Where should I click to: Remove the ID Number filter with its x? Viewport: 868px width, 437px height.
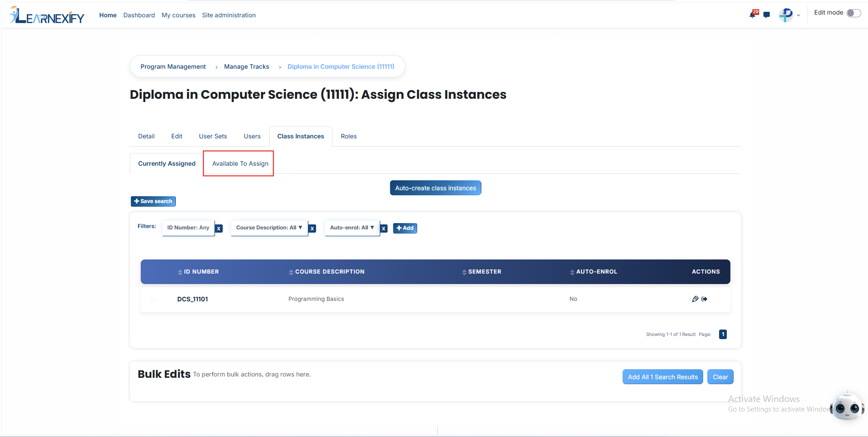(x=219, y=229)
